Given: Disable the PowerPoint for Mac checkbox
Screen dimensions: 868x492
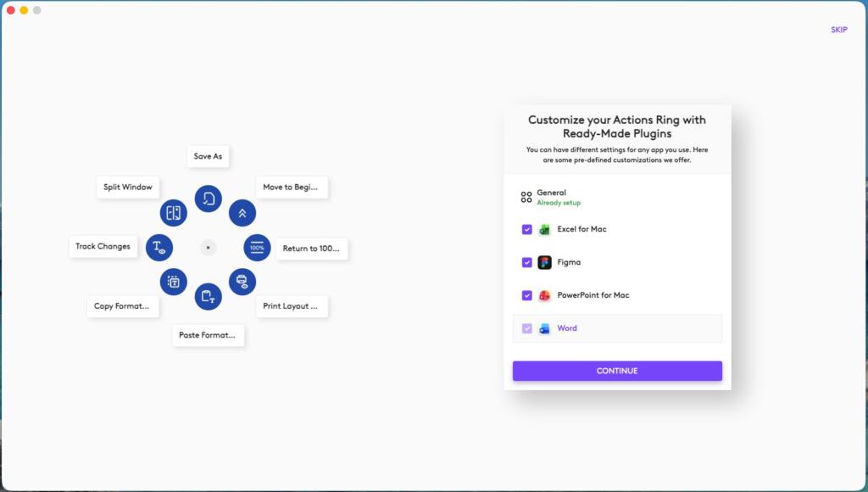Looking at the screenshot, I should pyautogui.click(x=527, y=295).
